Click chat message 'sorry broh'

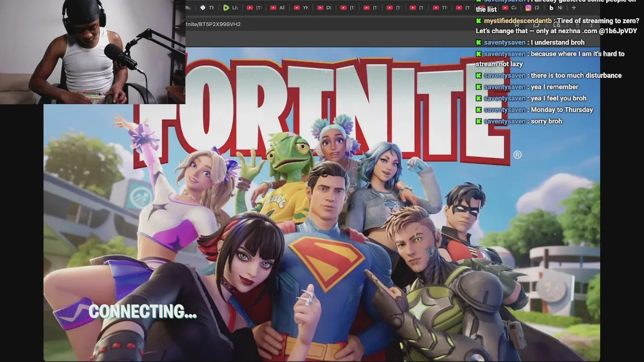click(546, 121)
